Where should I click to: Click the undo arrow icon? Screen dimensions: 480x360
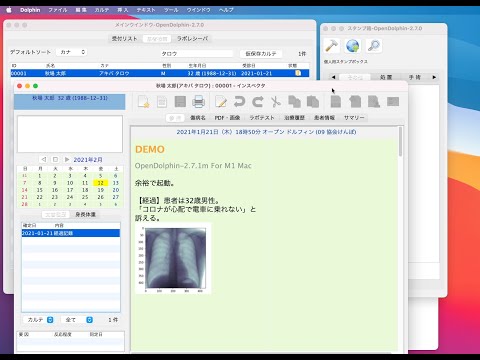click(x=239, y=102)
